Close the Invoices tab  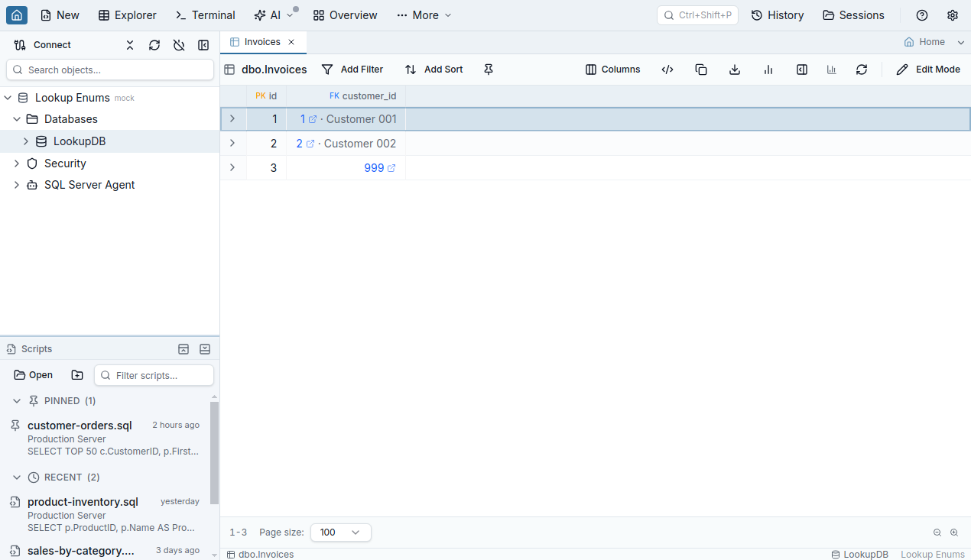pyautogui.click(x=291, y=42)
